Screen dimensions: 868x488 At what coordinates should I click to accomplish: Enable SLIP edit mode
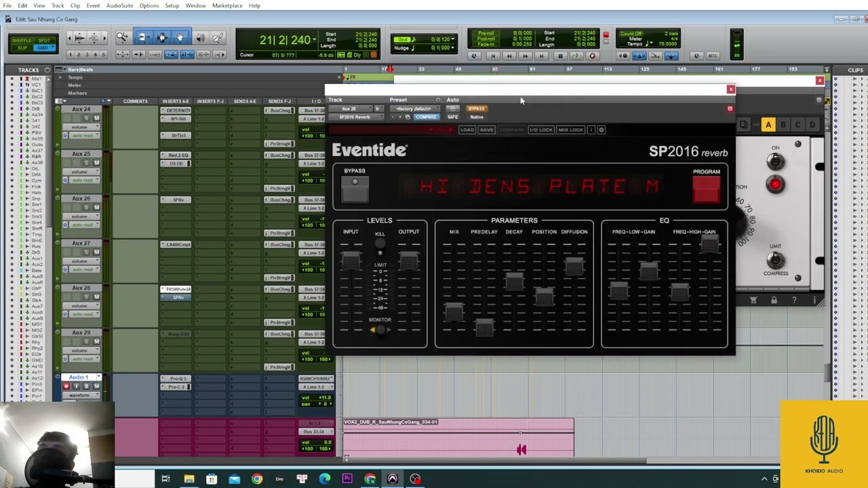click(22, 47)
